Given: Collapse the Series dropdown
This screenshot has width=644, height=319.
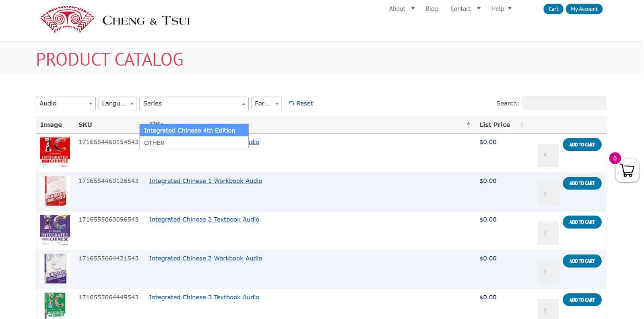Looking at the screenshot, I should coord(194,103).
